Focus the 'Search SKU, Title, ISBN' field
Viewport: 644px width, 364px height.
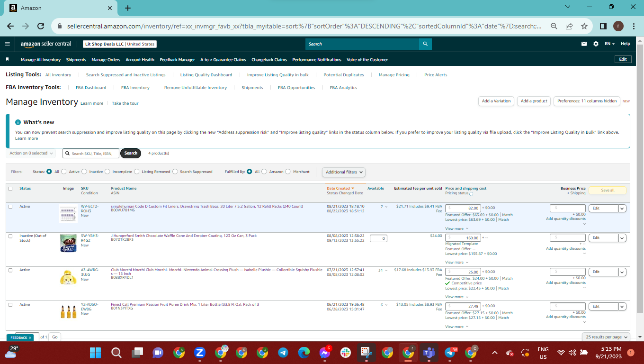point(90,153)
